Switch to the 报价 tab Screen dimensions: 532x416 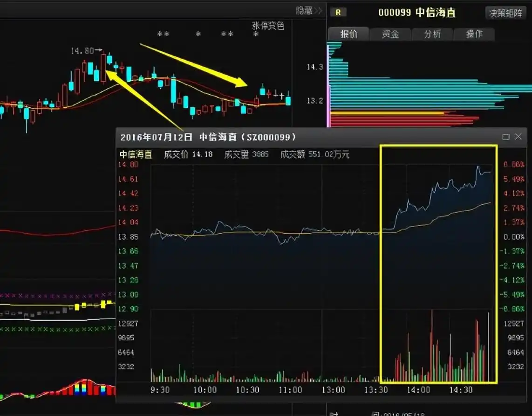point(348,34)
